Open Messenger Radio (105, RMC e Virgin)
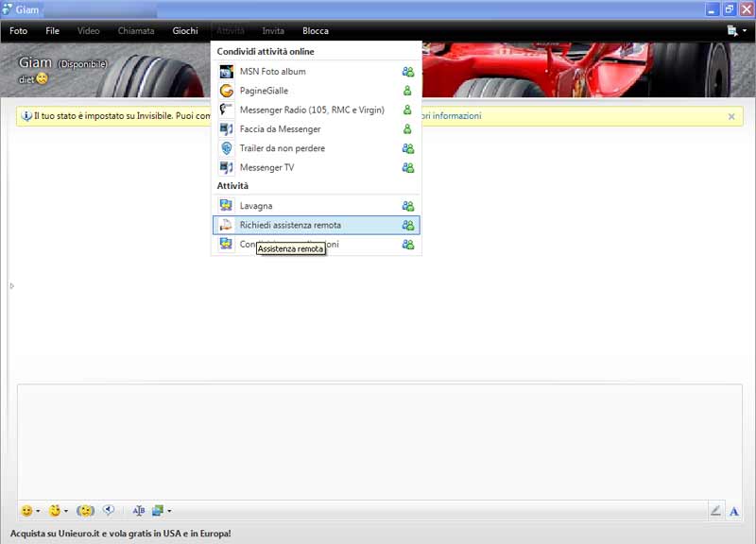The image size is (756, 544). 317,110
